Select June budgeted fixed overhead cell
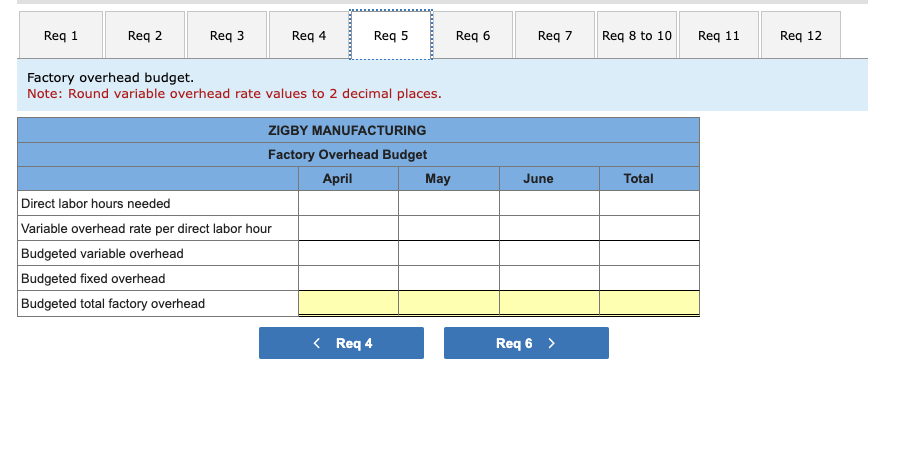This screenshot has height=472, width=904. click(x=549, y=278)
